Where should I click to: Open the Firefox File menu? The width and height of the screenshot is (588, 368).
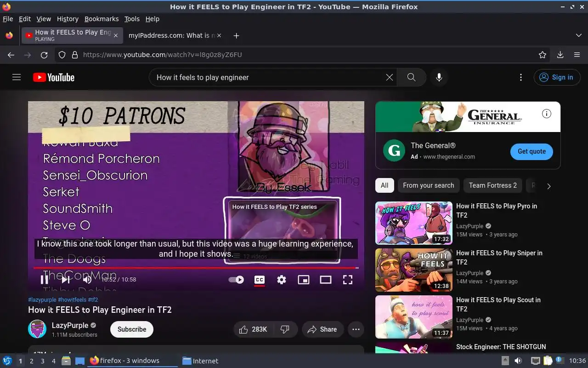coord(8,19)
